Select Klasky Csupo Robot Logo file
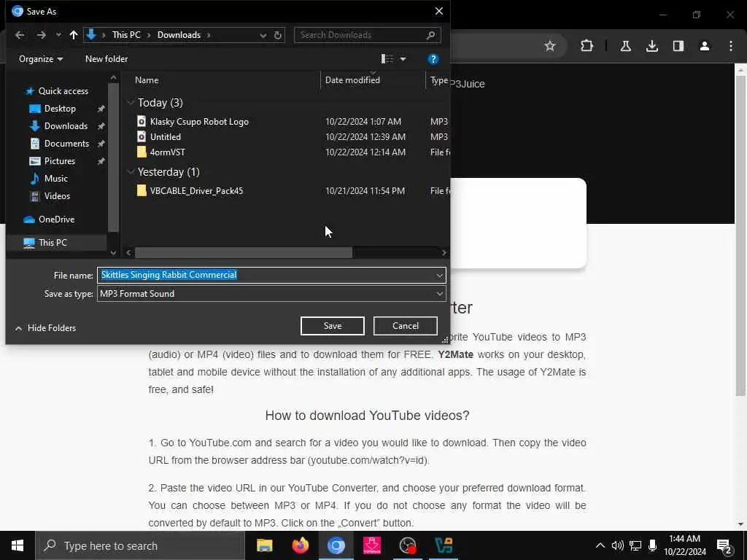Screen dimensions: 747x560 [199, 122]
